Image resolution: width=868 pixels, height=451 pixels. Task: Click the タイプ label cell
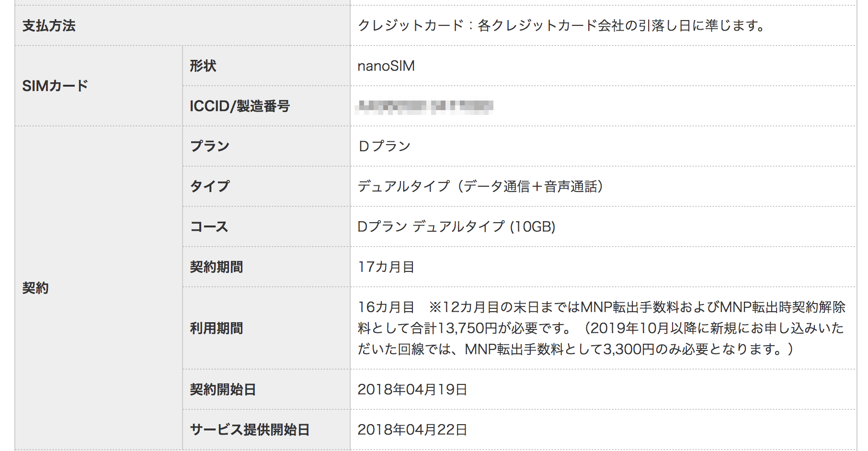point(266,187)
